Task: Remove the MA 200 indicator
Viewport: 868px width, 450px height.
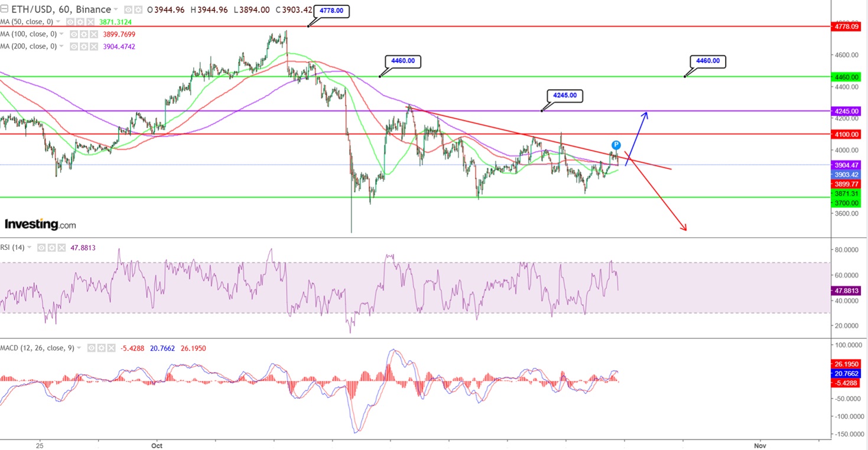Action: coord(94,46)
